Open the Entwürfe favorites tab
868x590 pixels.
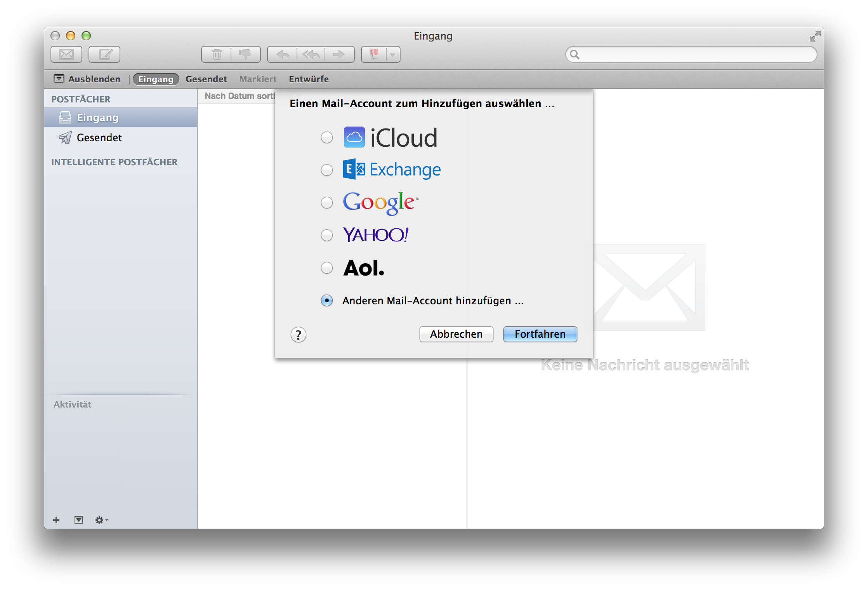click(x=309, y=79)
